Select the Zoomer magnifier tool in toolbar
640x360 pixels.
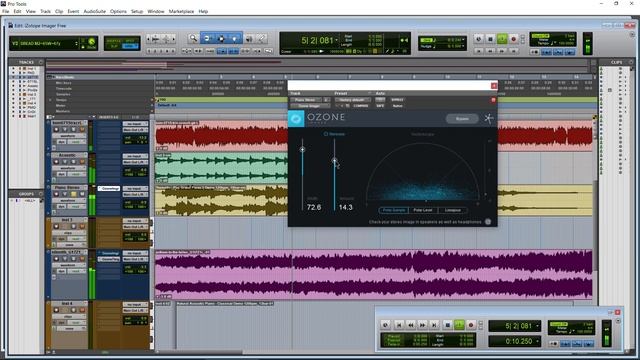193,38
